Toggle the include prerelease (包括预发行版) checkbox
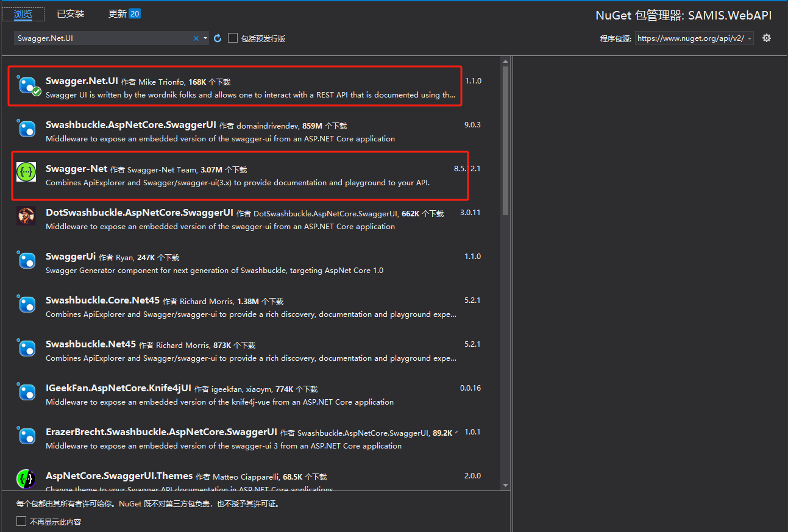788x532 pixels. (233, 38)
